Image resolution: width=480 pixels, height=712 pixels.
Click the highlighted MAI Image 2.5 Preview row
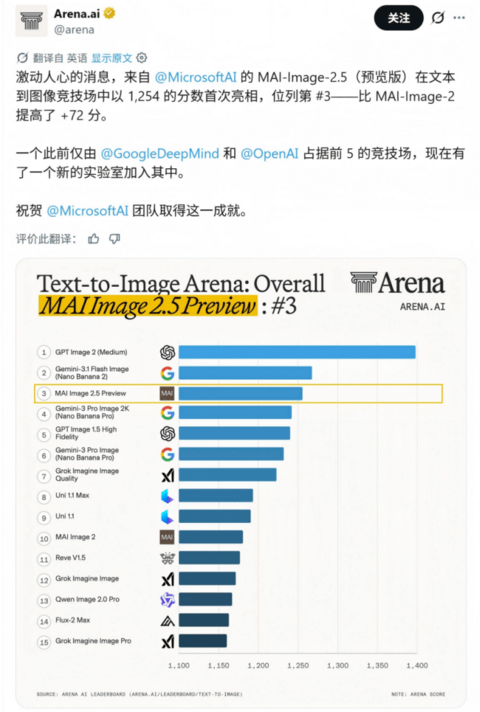(x=238, y=393)
